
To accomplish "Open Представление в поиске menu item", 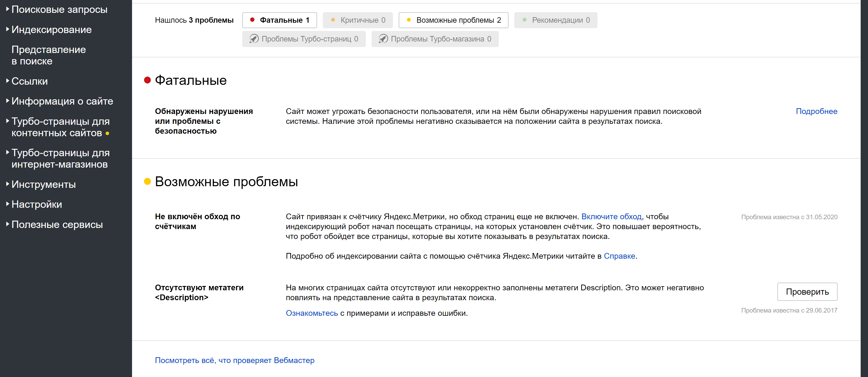I will tap(48, 55).
